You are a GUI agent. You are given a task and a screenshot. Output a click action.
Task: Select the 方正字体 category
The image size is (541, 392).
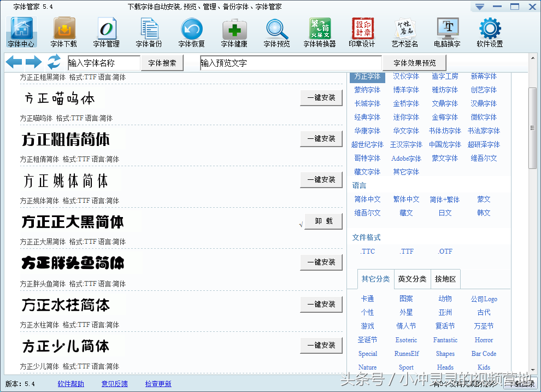[367, 76]
